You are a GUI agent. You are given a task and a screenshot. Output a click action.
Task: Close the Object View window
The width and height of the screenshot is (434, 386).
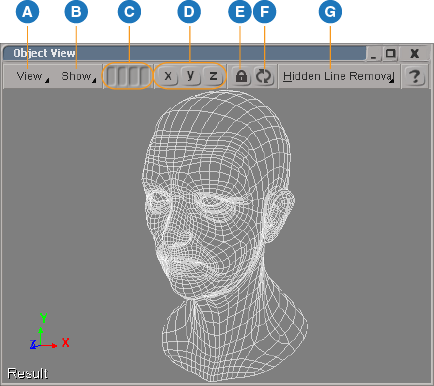(x=414, y=54)
